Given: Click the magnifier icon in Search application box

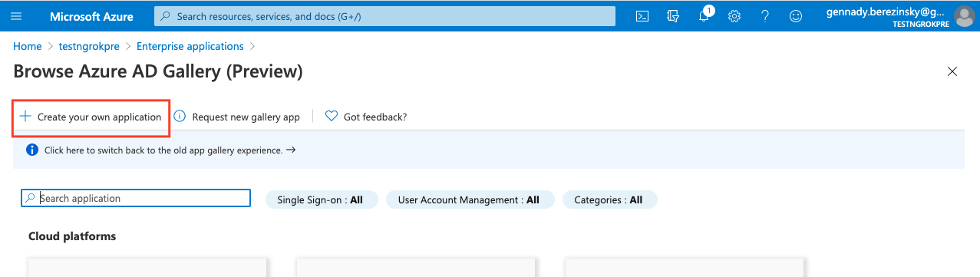Looking at the screenshot, I should point(31,198).
